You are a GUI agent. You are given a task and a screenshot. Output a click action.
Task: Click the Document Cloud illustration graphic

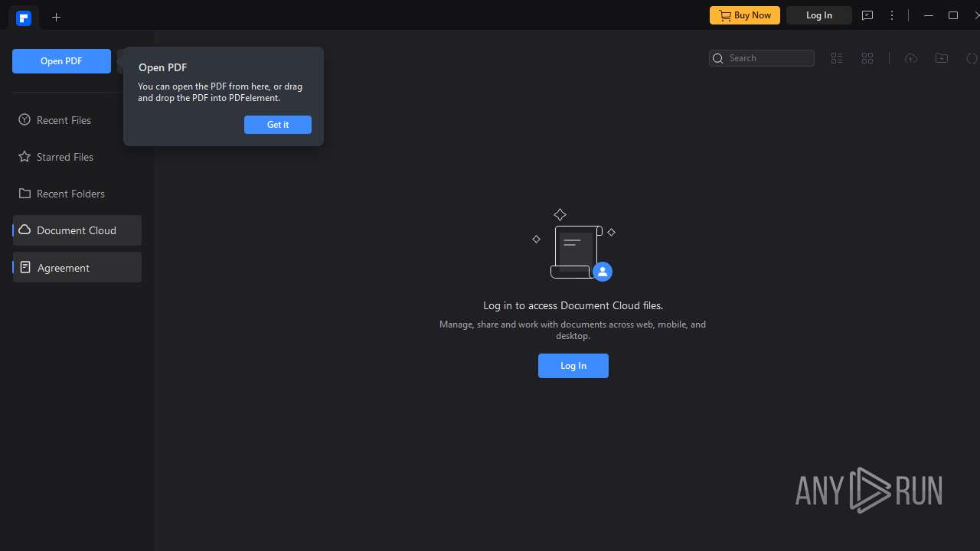click(x=574, y=245)
